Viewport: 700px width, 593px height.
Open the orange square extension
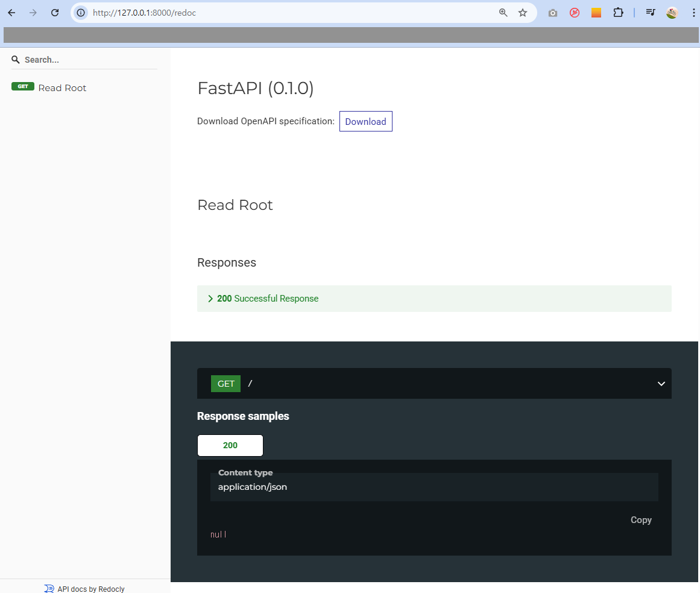[x=596, y=13]
